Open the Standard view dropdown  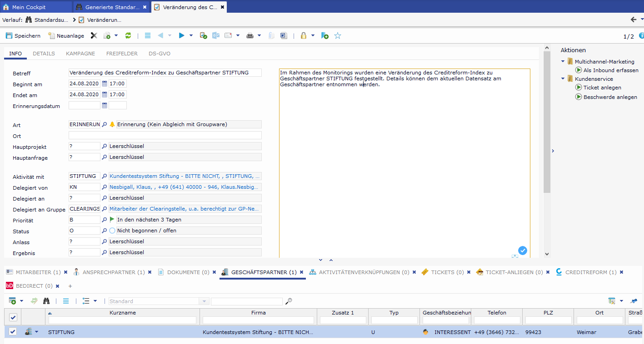pyautogui.click(x=205, y=301)
